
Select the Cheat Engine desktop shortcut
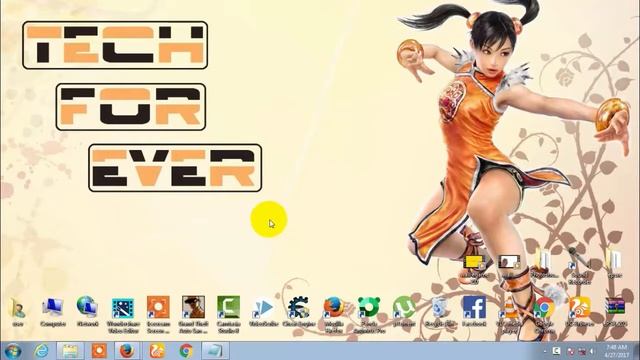[x=299, y=312]
